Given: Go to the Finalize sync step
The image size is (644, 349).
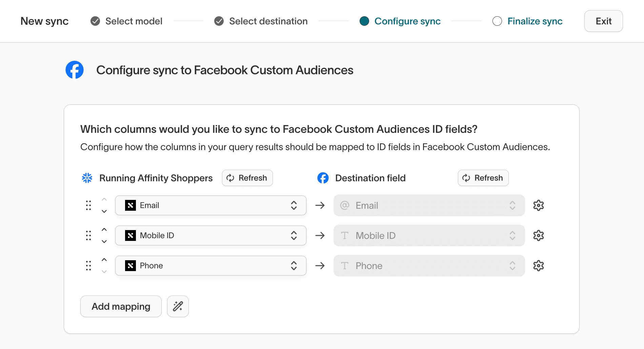Looking at the screenshot, I should coord(534,21).
